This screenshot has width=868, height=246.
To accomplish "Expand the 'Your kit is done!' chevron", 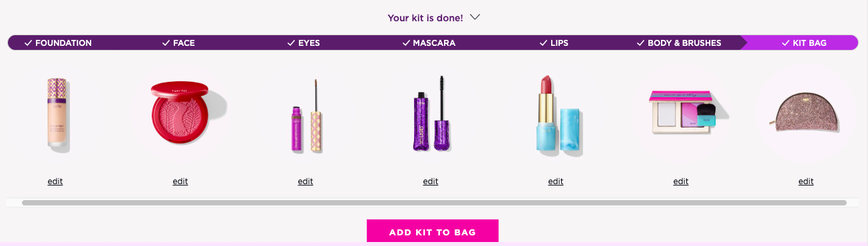I will (475, 18).
